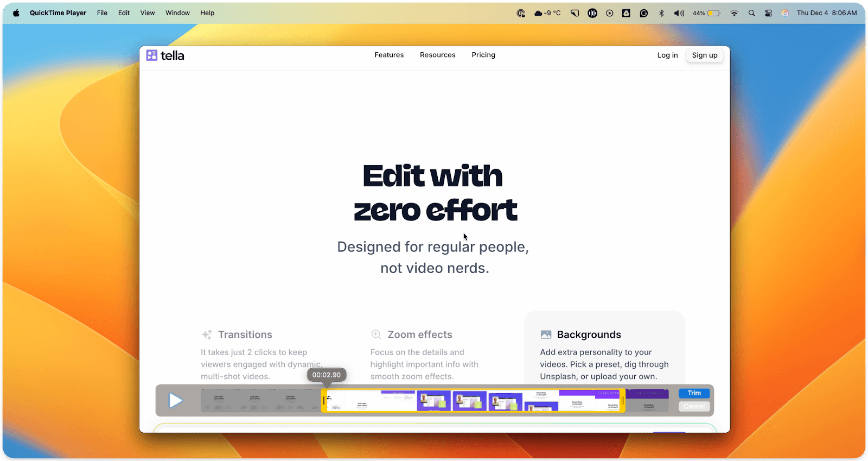Click the blue Trim button

click(x=694, y=393)
